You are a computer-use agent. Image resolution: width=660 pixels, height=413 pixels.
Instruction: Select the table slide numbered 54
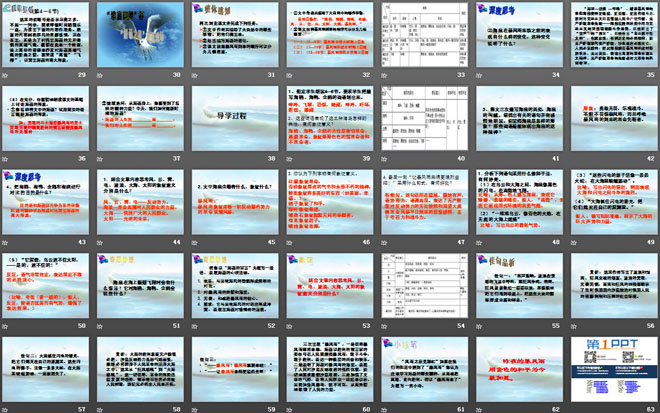[424, 285]
